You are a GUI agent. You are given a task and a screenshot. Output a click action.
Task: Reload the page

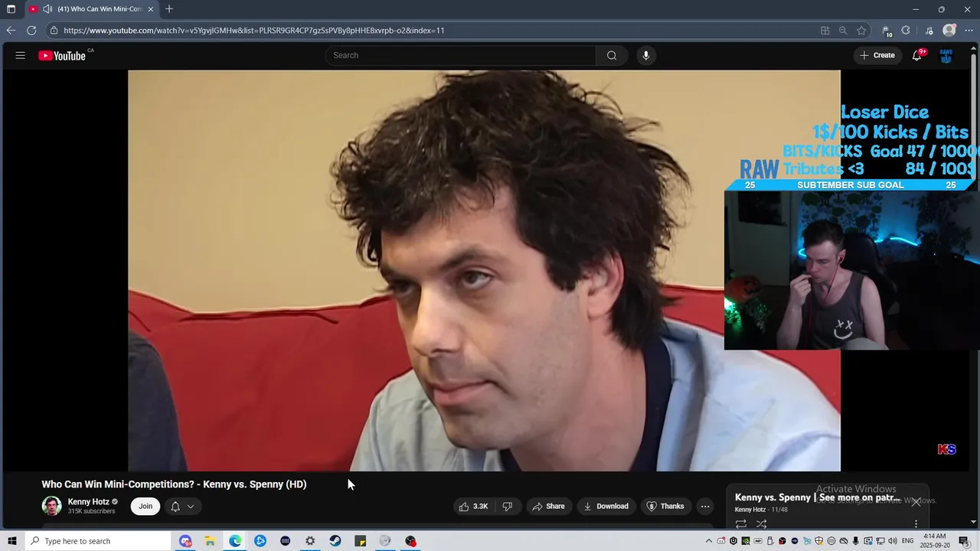pyautogui.click(x=31, y=31)
